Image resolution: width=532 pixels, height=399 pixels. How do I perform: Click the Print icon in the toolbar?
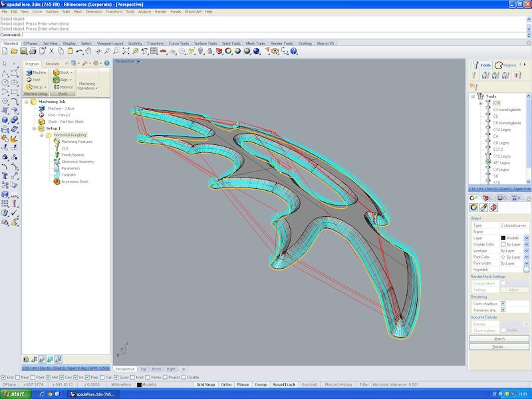point(33,51)
